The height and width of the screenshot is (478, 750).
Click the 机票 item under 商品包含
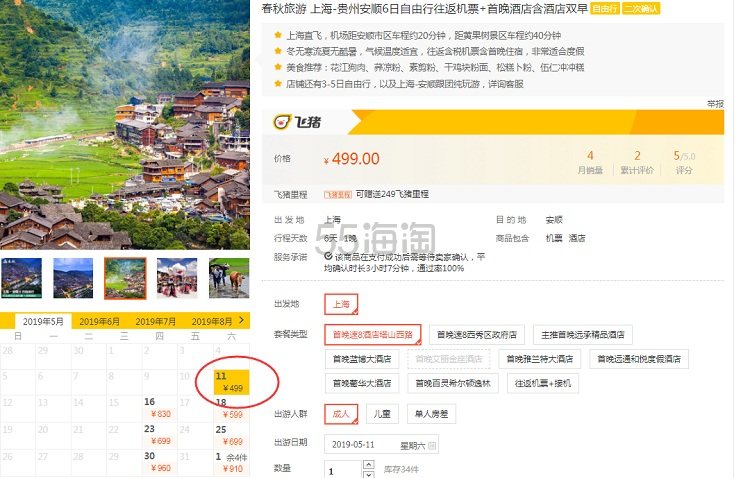tap(554, 238)
